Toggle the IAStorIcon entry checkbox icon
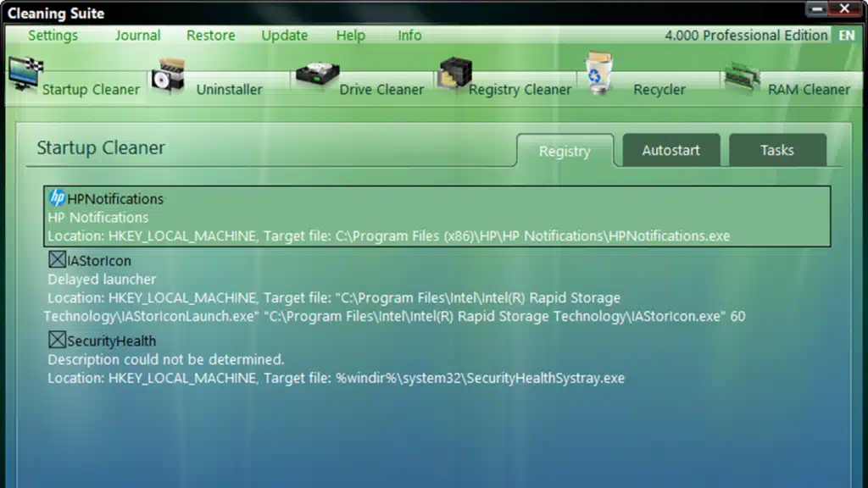868x488 pixels. pyautogui.click(x=57, y=259)
